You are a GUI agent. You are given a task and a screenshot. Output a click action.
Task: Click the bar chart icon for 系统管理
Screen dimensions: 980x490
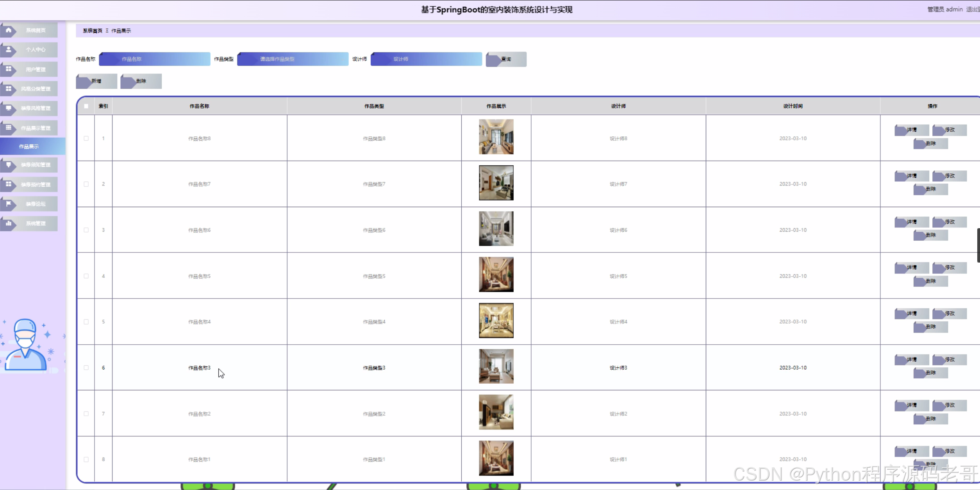coord(9,223)
